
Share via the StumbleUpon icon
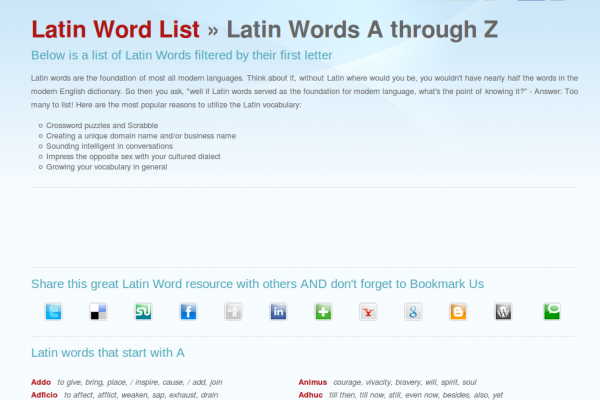(x=143, y=312)
